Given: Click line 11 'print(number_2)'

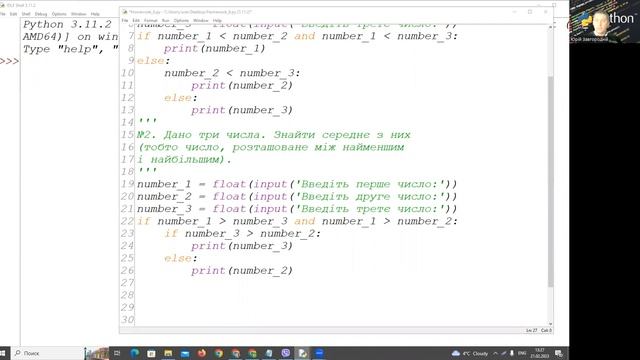Looking at the screenshot, I should pyautogui.click(x=242, y=86).
